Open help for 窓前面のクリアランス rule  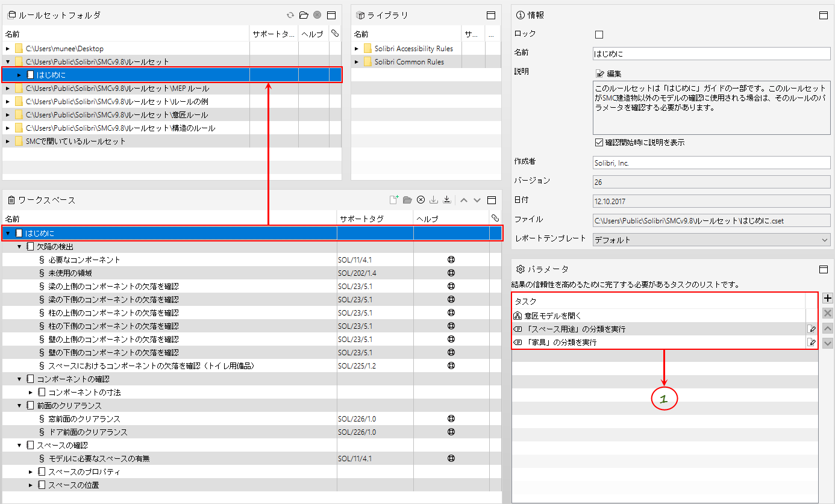click(x=451, y=418)
